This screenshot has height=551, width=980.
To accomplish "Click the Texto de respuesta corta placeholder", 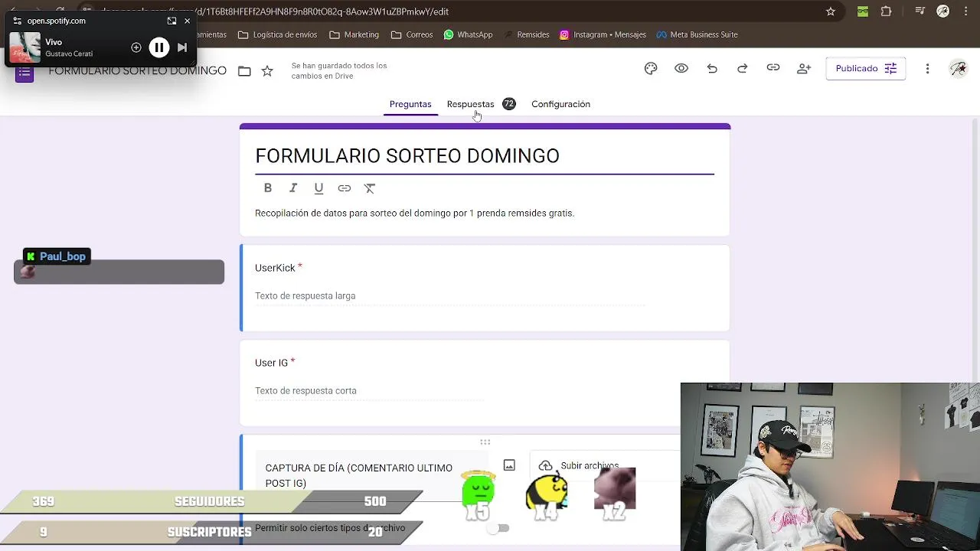I will [x=305, y=391].
